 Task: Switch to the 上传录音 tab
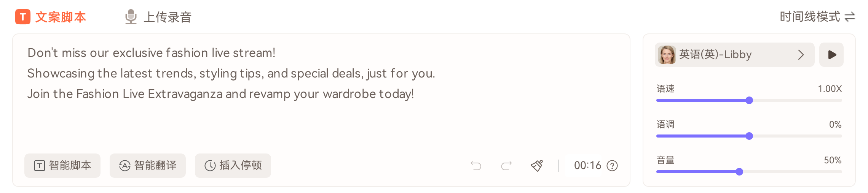click(167, 17)
